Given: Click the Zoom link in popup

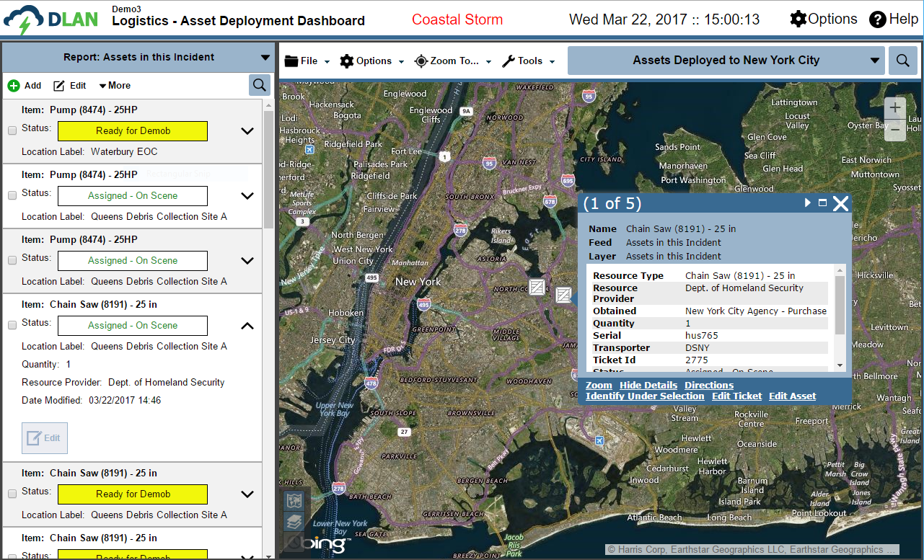Looking at the screenshot, I should click(599, 386).
